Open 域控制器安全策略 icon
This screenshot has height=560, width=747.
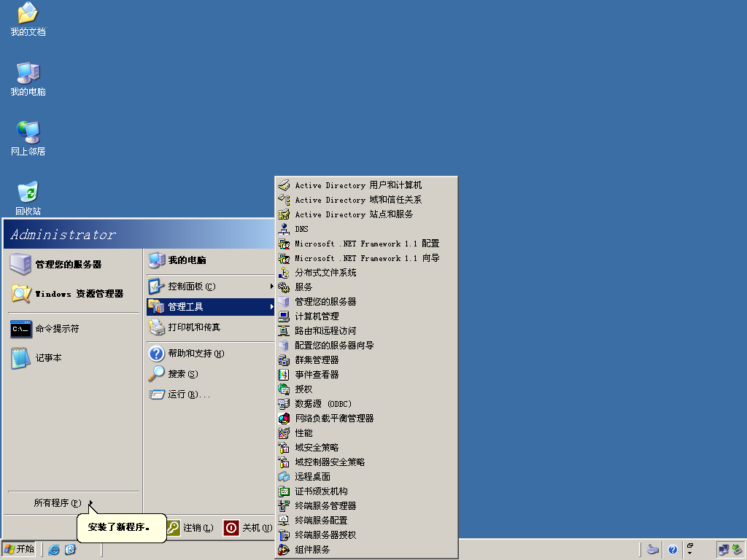pos(284,462)
